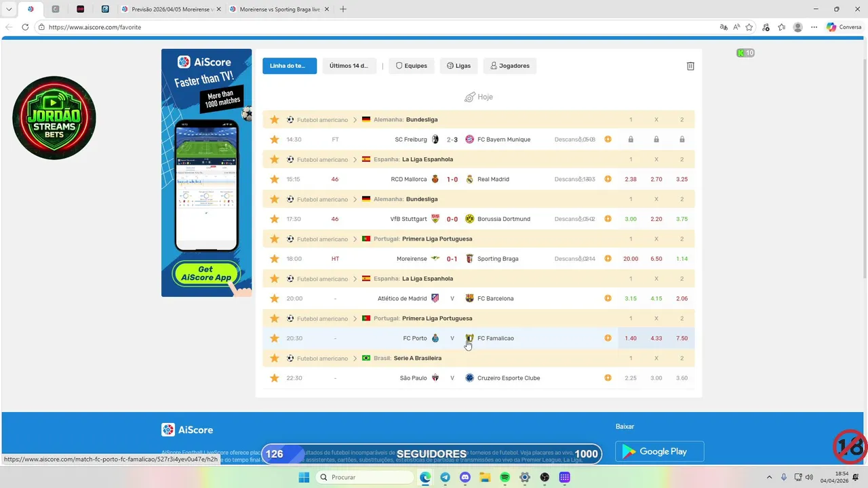Click the orange odds icon for Stuttgart match
This screenshot has width=868, height=488.
pyautogui.click(x=608, y=219)
